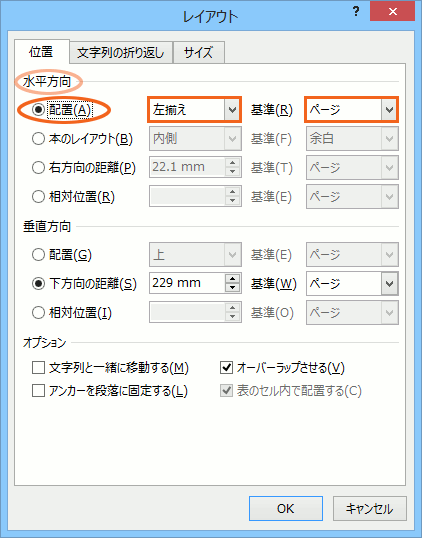The image size is (422, 538).
Task: Decrease the 下方向の距離 value with down arrow
Action: (x=233, y=288)
